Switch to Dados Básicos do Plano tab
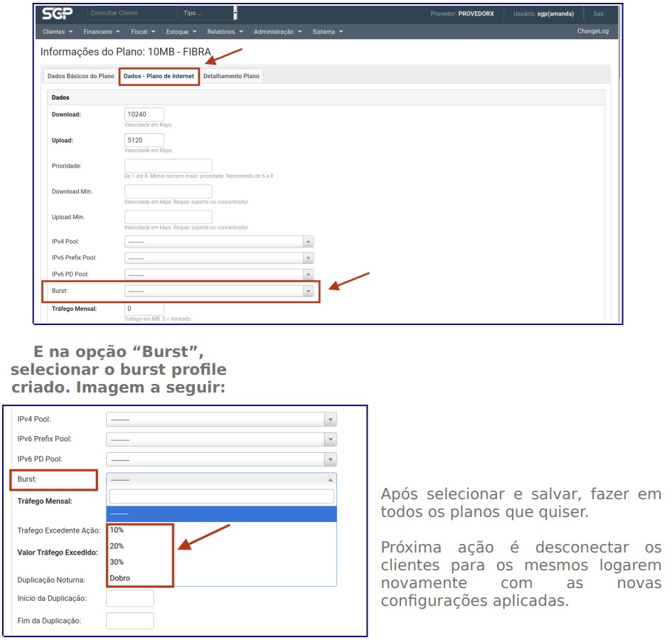 coord(80,76)
